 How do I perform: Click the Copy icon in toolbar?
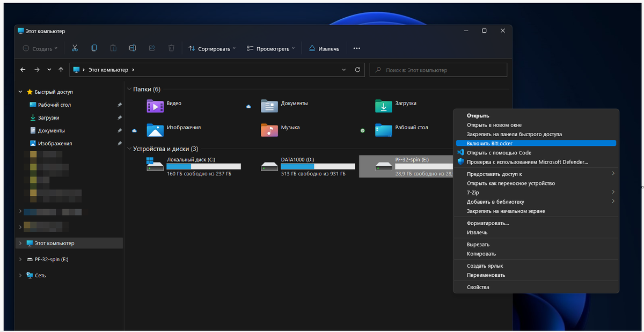[x=94, y=48]
